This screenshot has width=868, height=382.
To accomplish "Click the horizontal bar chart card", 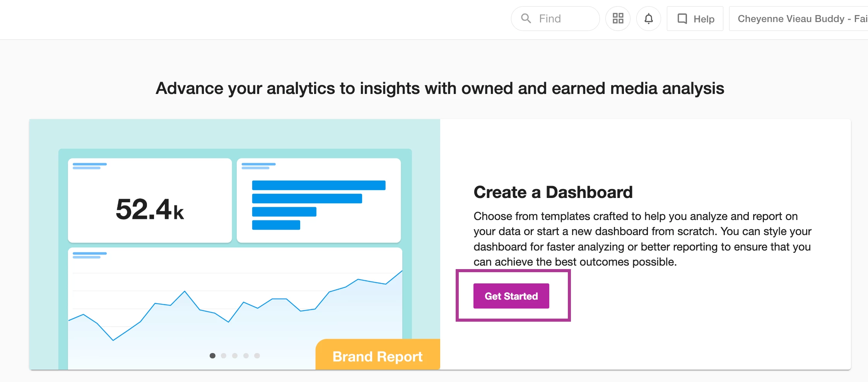I will point(319,200).
